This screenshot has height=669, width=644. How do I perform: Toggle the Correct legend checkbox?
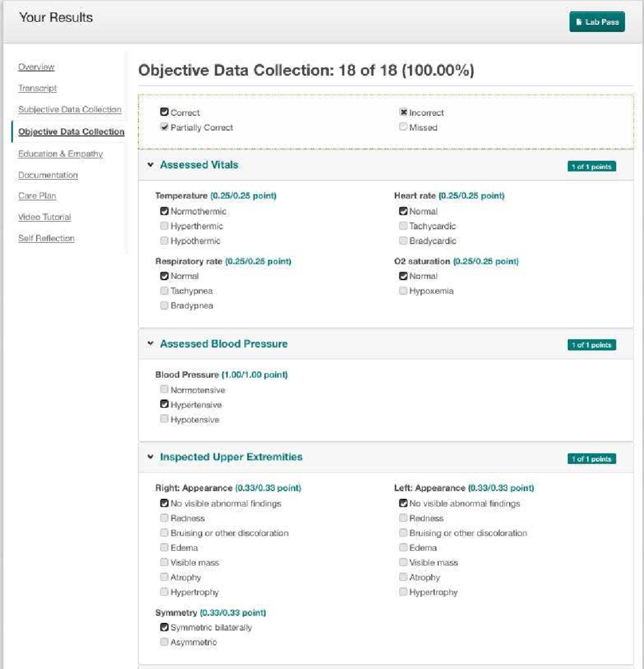164,112
